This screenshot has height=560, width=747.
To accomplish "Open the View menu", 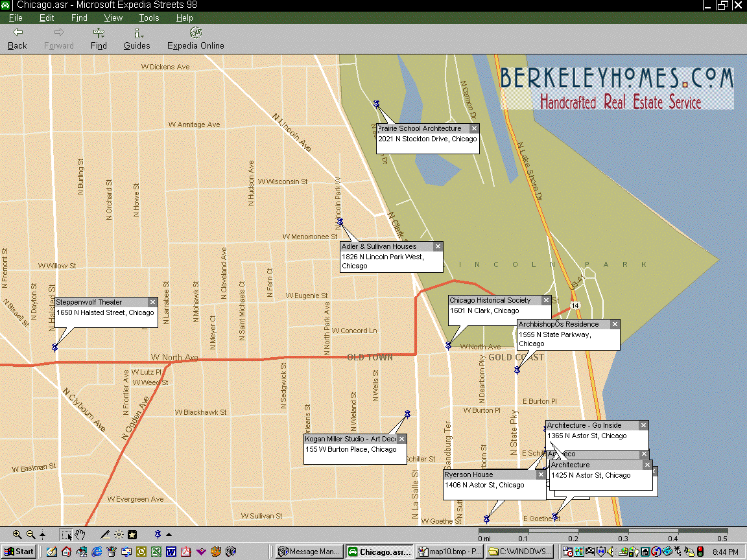I will coord(113,18).
